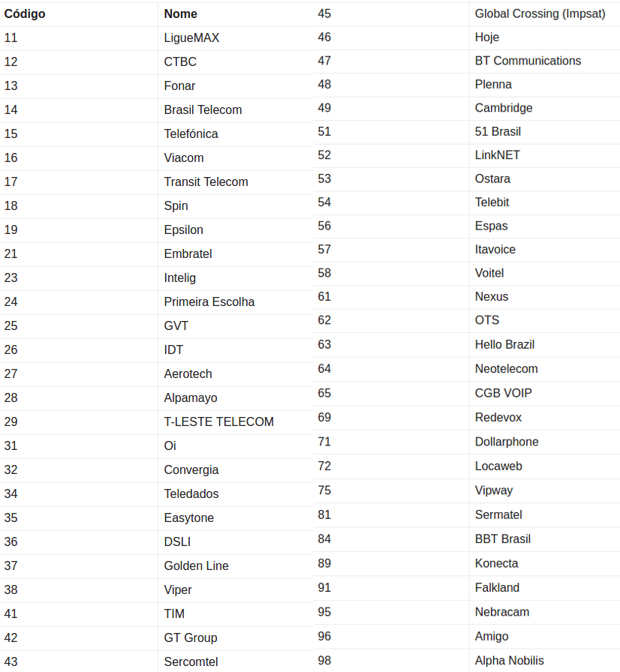This screenshot has height=672, width=620.
Task: Select the LigueMAX name cell
Action: tap(191, 38)
